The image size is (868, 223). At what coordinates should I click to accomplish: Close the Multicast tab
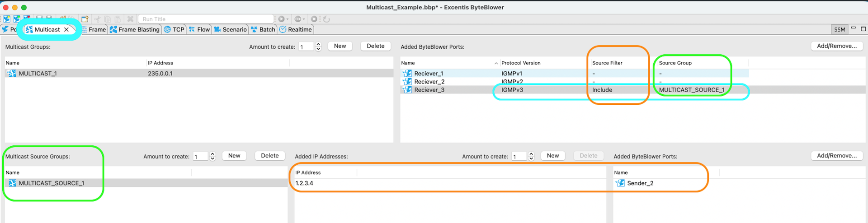[66, 29]
